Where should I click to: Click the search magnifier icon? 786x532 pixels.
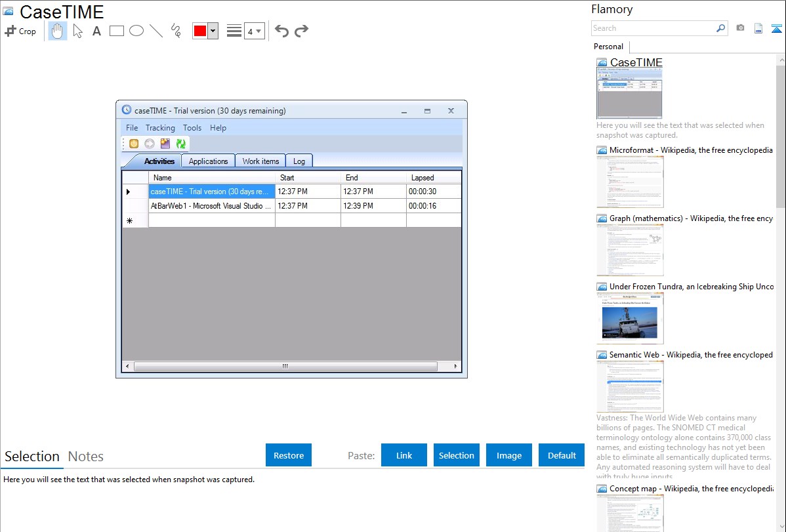pyautogui.click(x=720, y=28)
